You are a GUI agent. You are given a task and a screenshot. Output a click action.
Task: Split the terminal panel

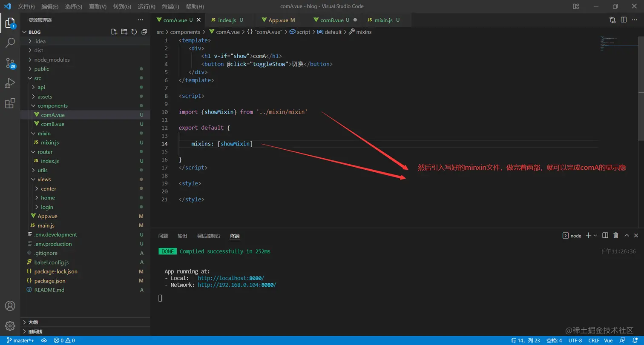coord(606,235)
